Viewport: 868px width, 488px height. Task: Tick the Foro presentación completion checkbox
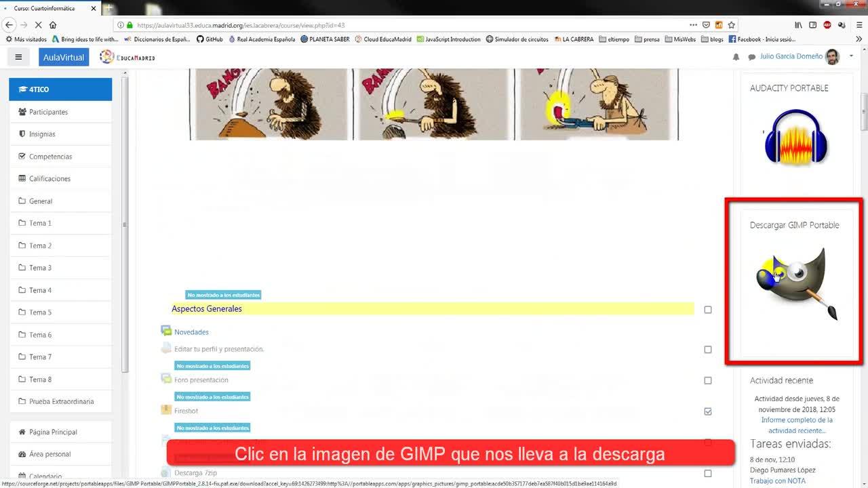[x=708, y=381]
